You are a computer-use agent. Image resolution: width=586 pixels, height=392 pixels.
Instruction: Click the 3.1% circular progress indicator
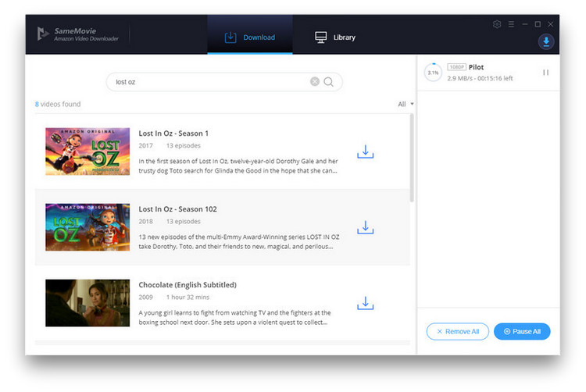[432, 73]
